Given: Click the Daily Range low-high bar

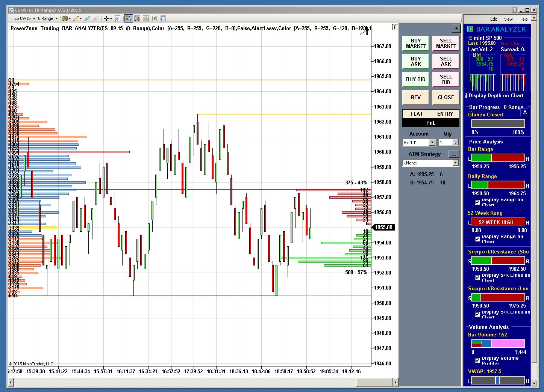Looking at the screenshot, I should (x=498, y=185).
